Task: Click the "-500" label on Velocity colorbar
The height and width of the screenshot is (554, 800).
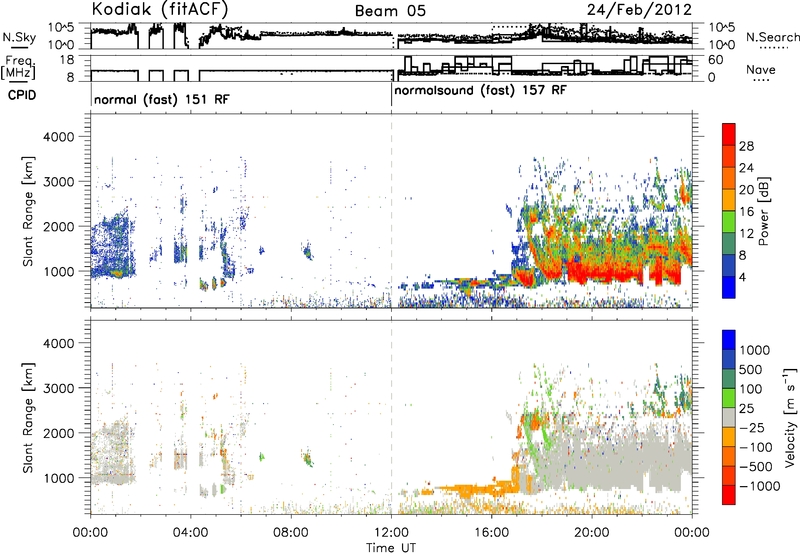Action: [756, 466]
